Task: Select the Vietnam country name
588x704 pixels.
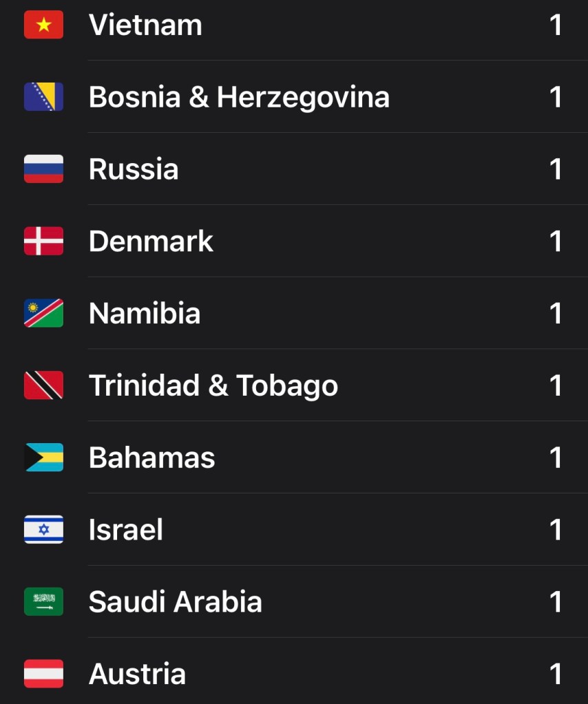Action: (x=145, y=25)
